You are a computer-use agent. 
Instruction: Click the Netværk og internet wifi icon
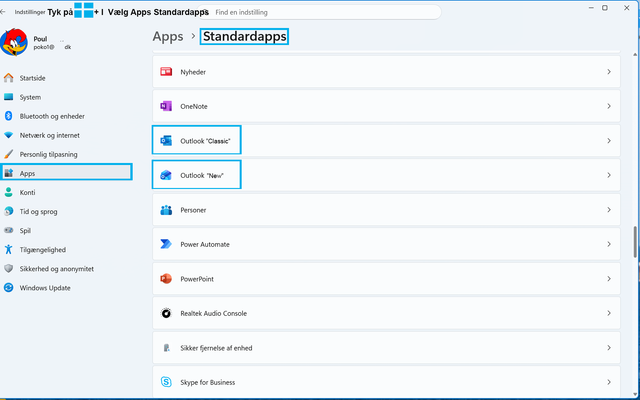point(9,135)
